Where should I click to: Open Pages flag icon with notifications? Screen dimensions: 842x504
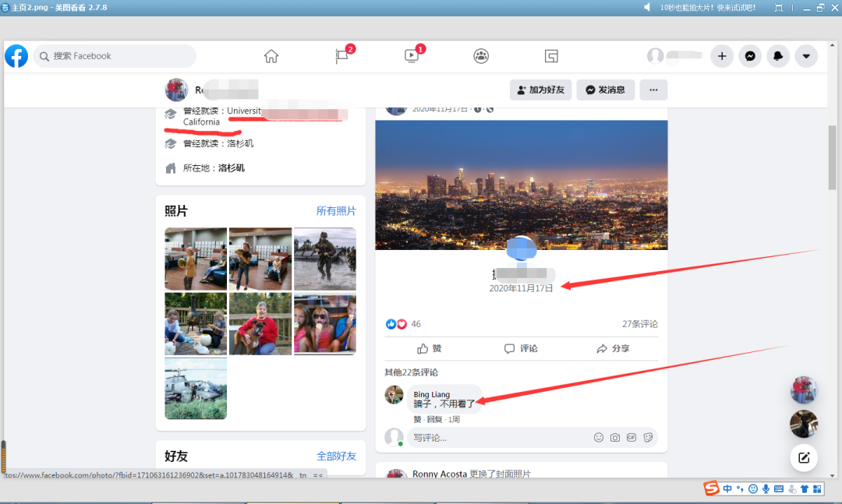[342, 56]
